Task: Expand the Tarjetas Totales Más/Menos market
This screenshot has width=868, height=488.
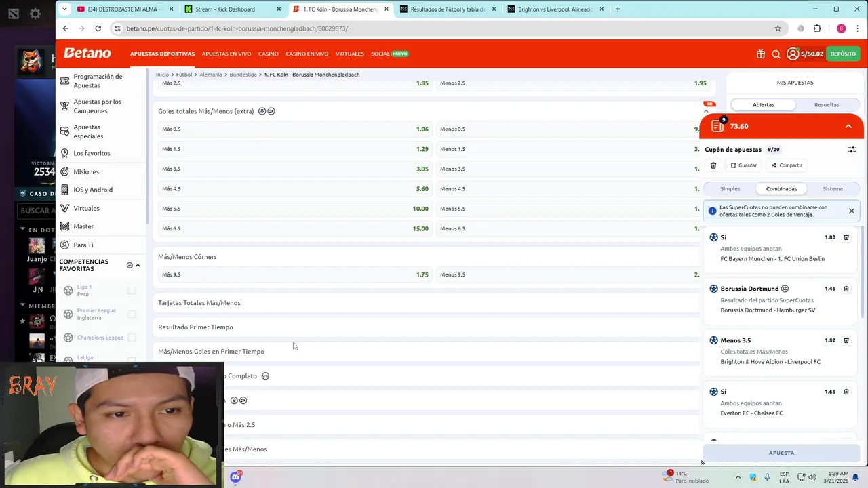Action: pos(427,303)
